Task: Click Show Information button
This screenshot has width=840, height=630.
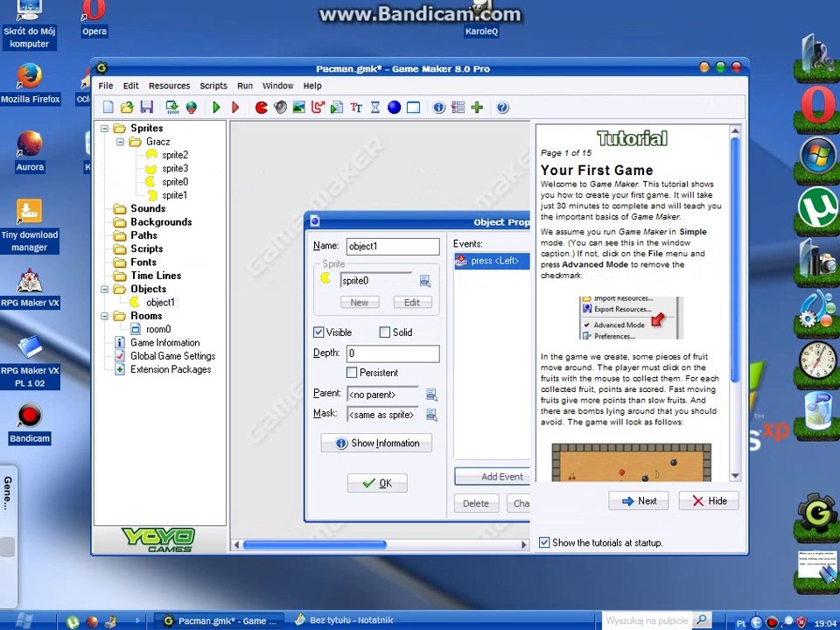Action: [376, 443]
